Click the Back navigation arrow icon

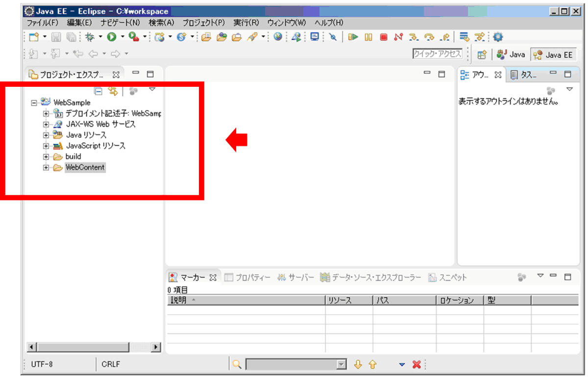pyautogui.click(x=93, y=53)
